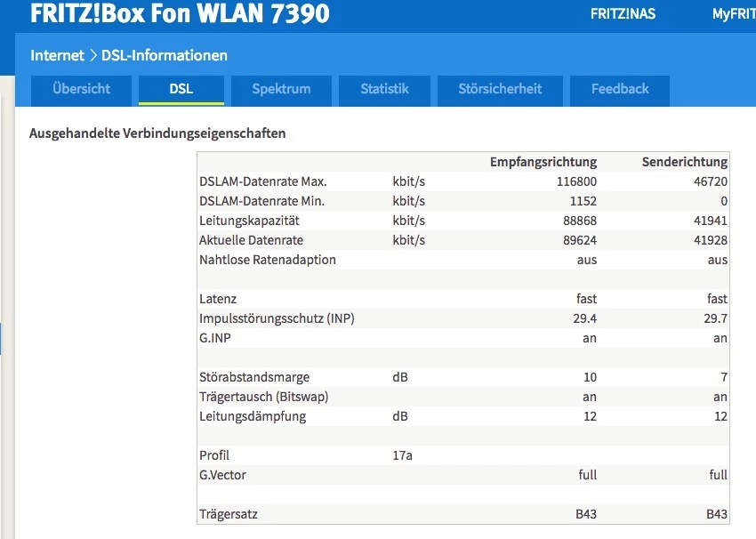Select the Latenz row label
The width and height of the screenshot is (756, 539).
(218, 299)
